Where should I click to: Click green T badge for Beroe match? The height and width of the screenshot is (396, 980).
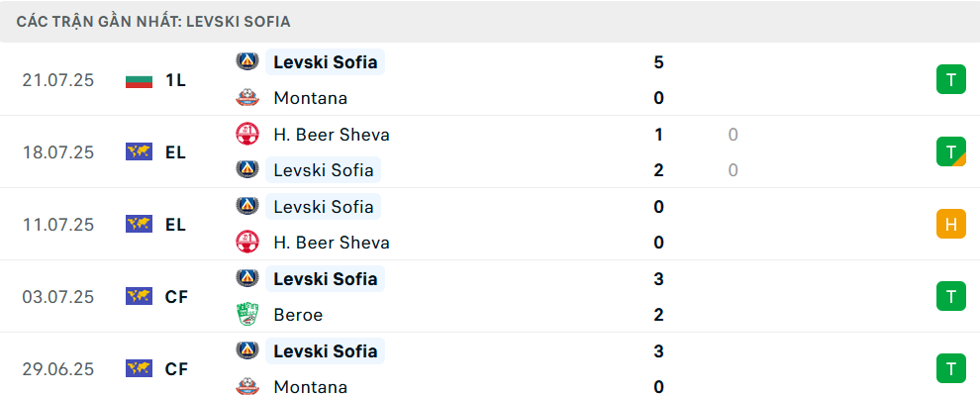tap(950, 296)
